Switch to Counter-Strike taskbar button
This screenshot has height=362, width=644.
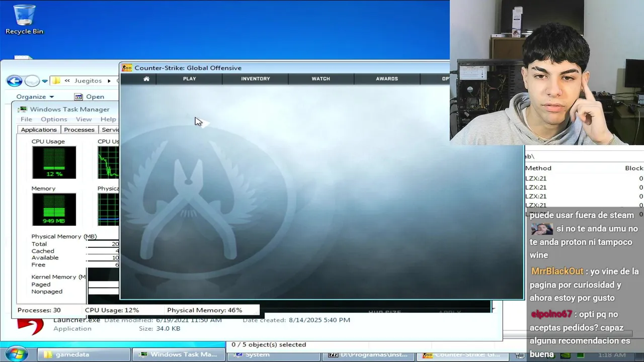click(x=462, y=354)
